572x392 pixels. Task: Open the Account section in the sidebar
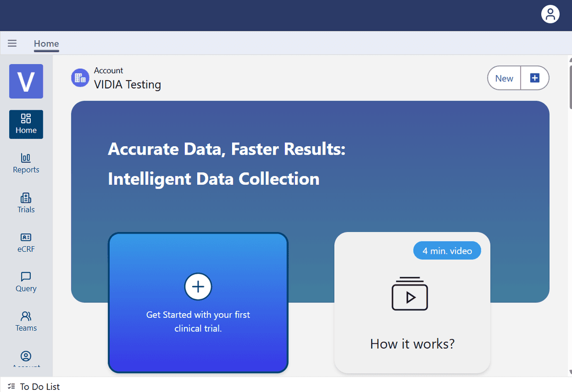[x=26, y=357]
